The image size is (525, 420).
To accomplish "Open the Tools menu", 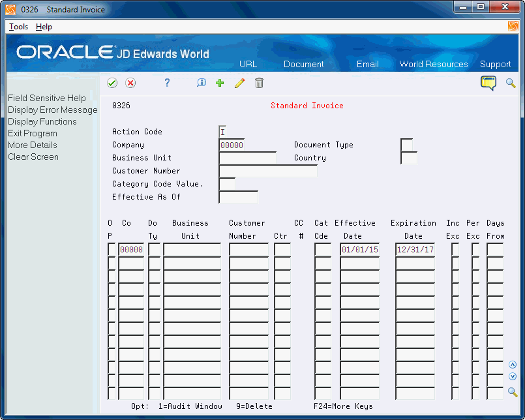I will point(18,27).
